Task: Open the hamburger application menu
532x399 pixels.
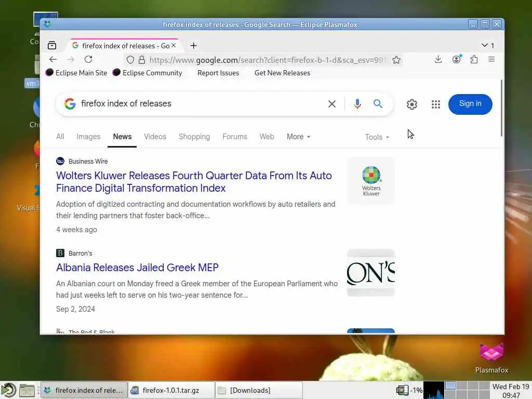Action: [491, 59]
